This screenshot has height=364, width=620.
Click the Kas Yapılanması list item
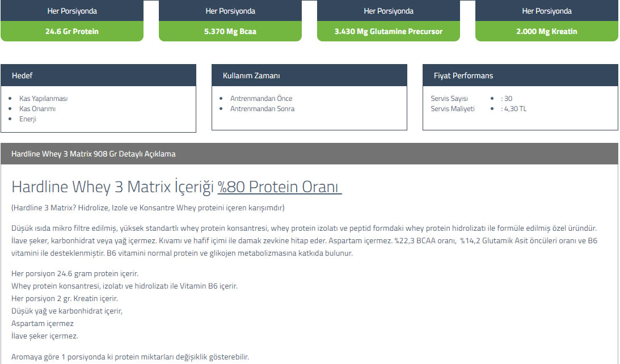[x=44, y=99]
